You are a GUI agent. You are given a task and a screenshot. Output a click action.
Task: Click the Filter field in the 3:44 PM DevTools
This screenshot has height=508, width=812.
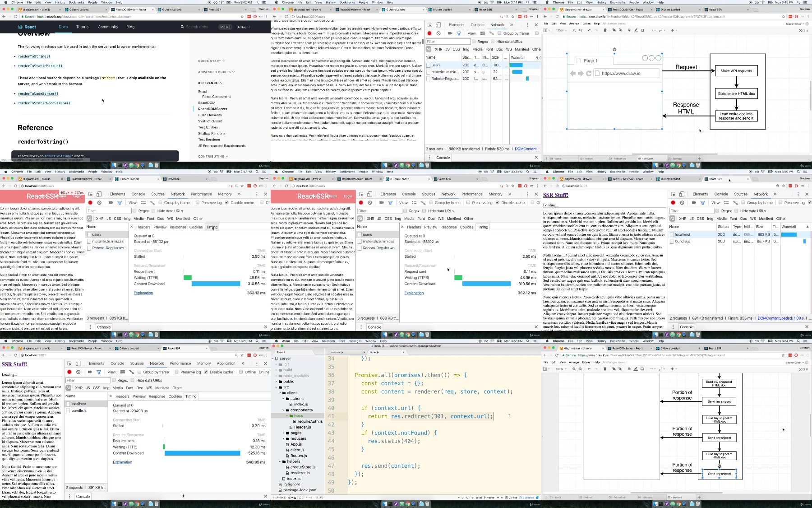[448, 42]
